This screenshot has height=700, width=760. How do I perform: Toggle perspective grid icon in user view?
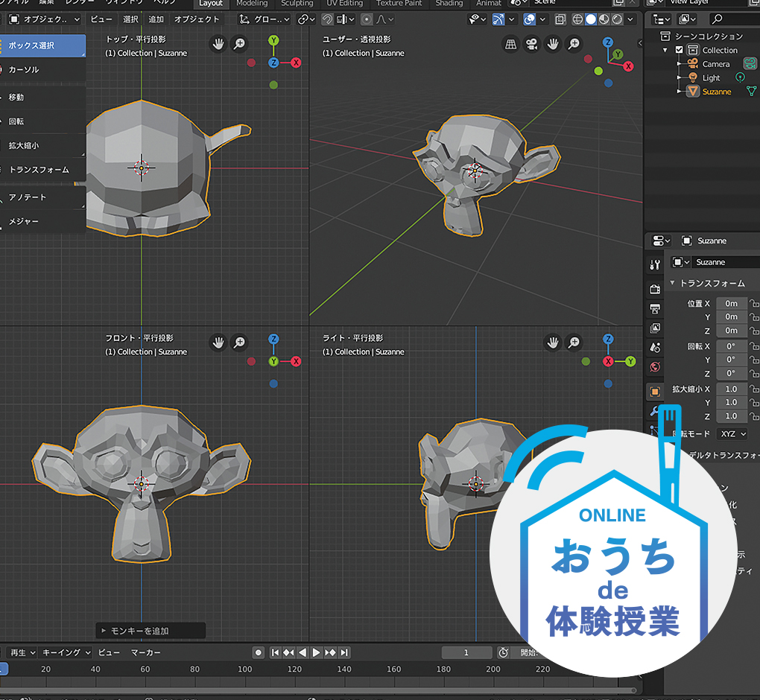pos(511,44)
